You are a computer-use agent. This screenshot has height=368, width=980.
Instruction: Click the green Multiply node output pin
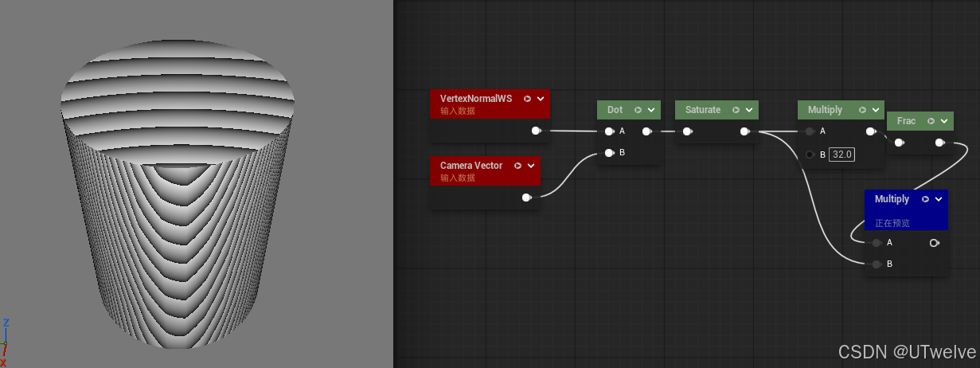click(872, 131)
